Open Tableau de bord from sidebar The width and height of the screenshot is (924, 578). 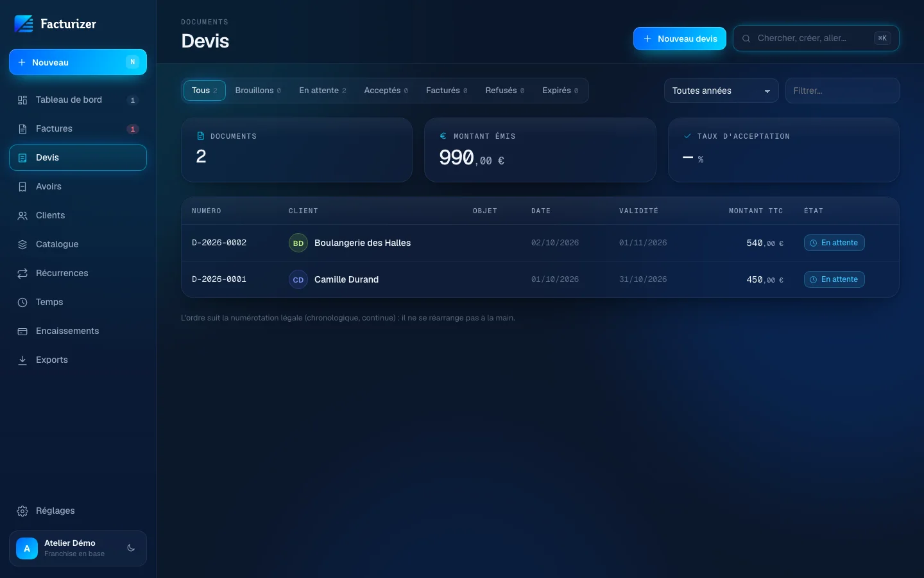78,100
